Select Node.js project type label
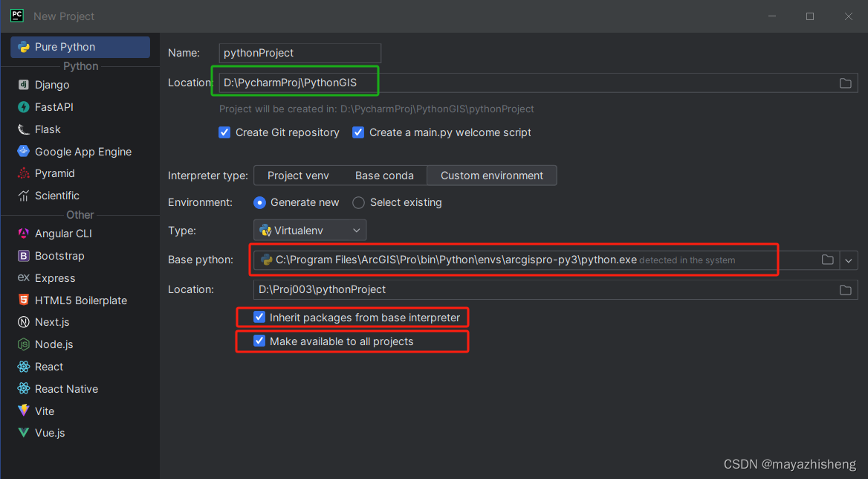Image resolution: width=868 pixels, height=479 pixels. point(54,344)
